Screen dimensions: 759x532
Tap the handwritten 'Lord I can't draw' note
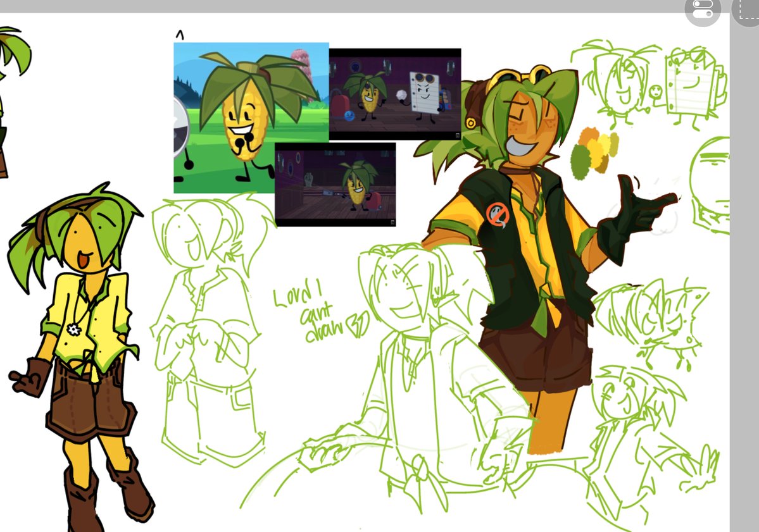(x=321, y=311)
